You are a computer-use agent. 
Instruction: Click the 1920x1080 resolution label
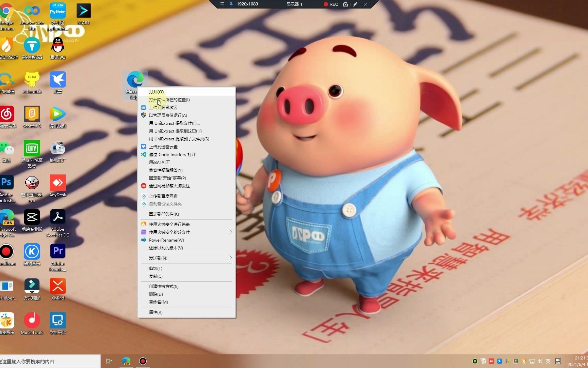point(247,4)
